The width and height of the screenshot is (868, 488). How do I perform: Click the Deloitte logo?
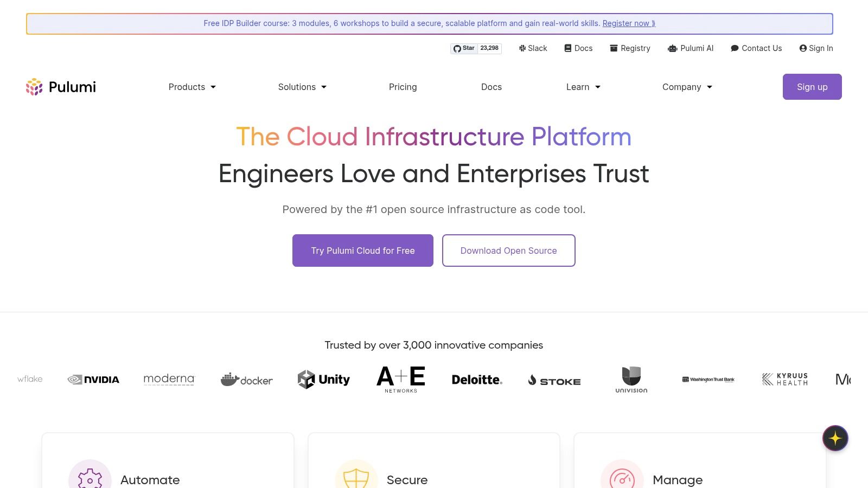(477, 380)
